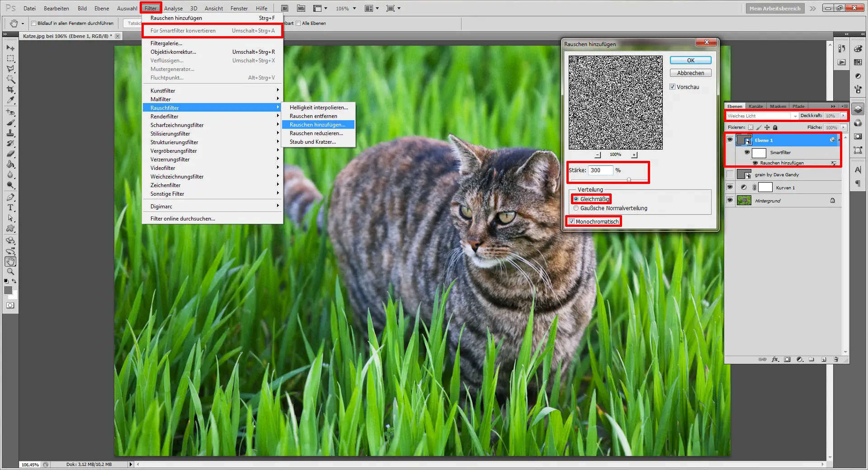Select the Zauberstab tool
The height and width of the screenshot is (470, 868).
pyautogui.click(x=10, y=78)
